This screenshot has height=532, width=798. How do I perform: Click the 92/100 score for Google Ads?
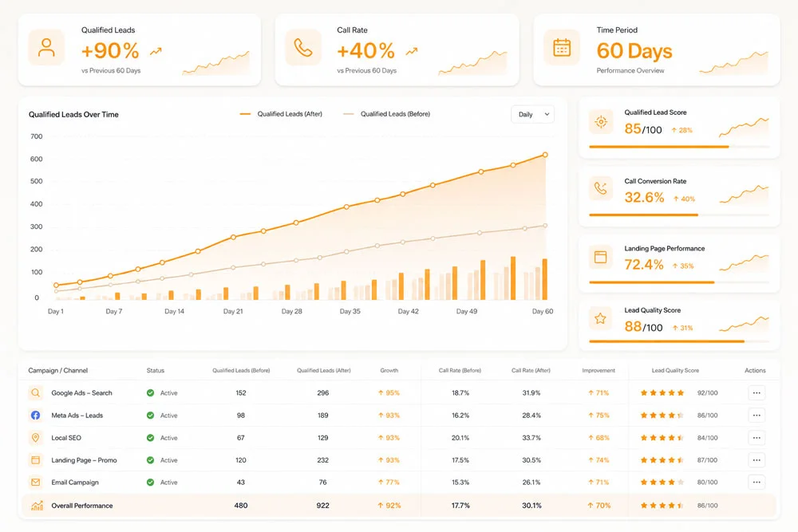(x=707, y=392)
